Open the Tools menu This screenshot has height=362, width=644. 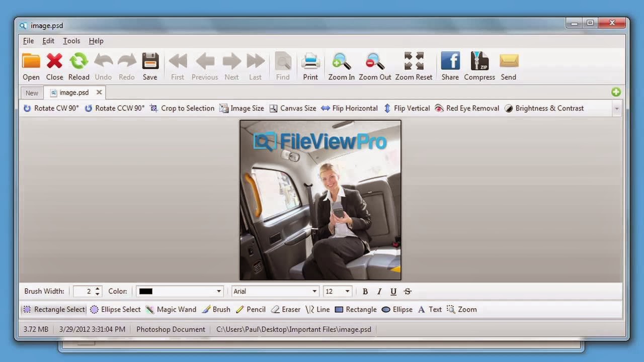pos(71,41)
